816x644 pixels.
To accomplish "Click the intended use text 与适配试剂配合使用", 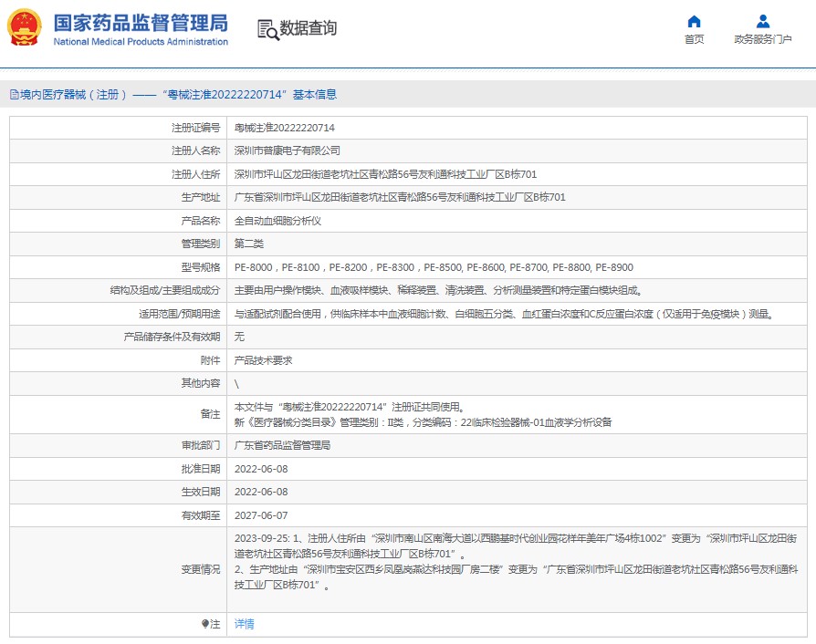I will (504, 314).
